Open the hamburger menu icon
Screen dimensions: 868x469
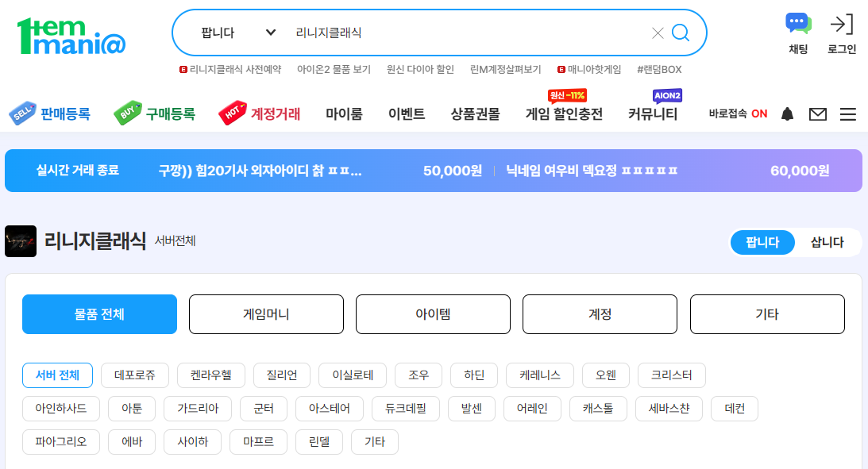point(848,114)
